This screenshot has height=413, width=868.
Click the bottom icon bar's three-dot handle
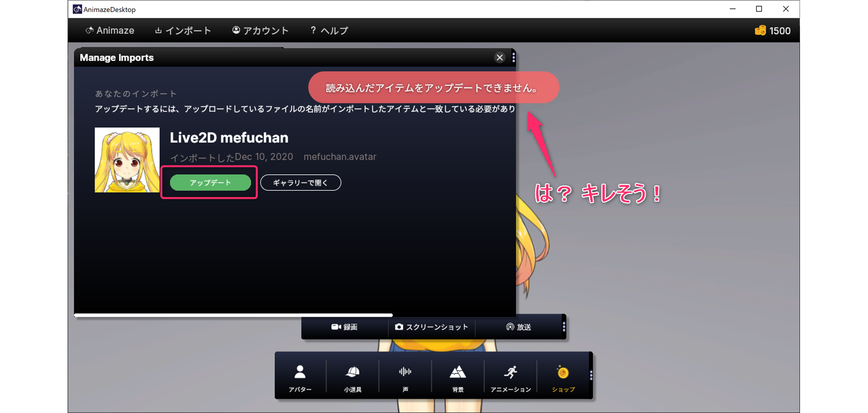[591, 375]
